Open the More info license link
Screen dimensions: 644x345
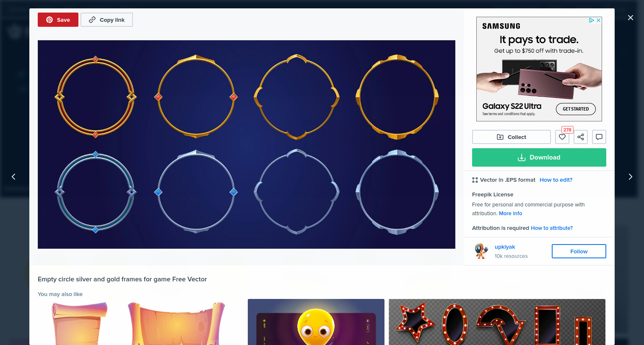pos(510,213)
